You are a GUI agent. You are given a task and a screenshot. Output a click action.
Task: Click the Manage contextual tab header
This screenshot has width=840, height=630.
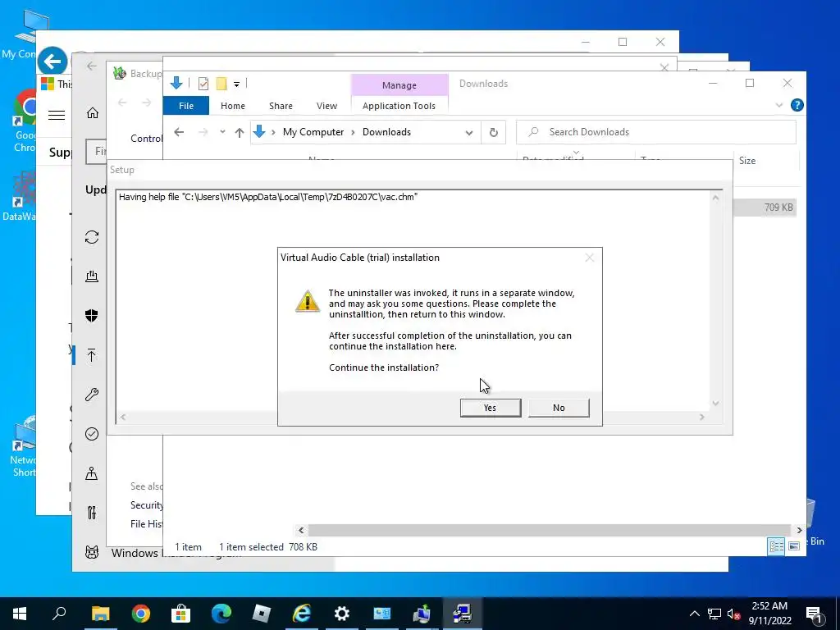click(x=399, y=84)
